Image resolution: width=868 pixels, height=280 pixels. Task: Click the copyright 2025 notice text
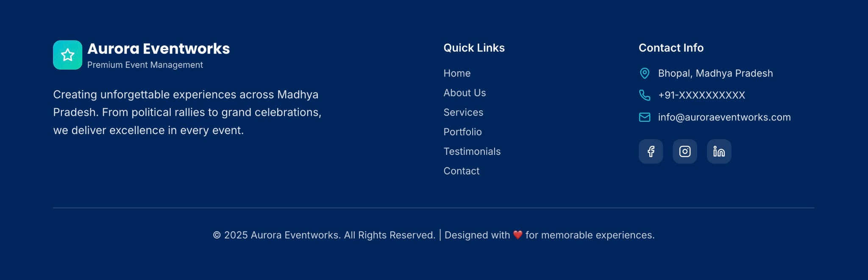tap(324, 235)
